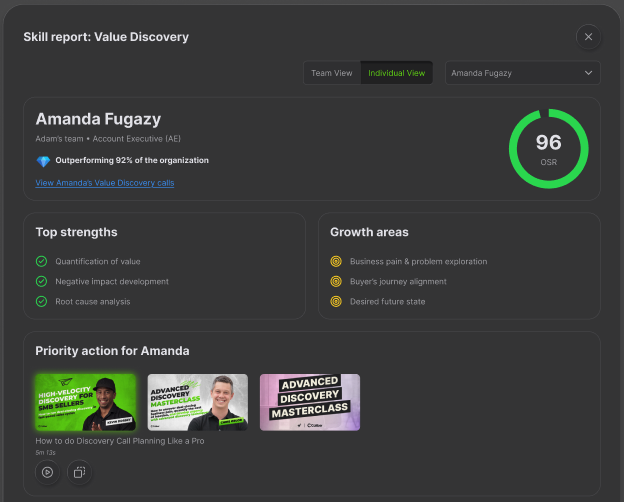Open View Amanda's Value Discovery calls link
This screenshot has width=624, height=502.
(x=105, y=183)
